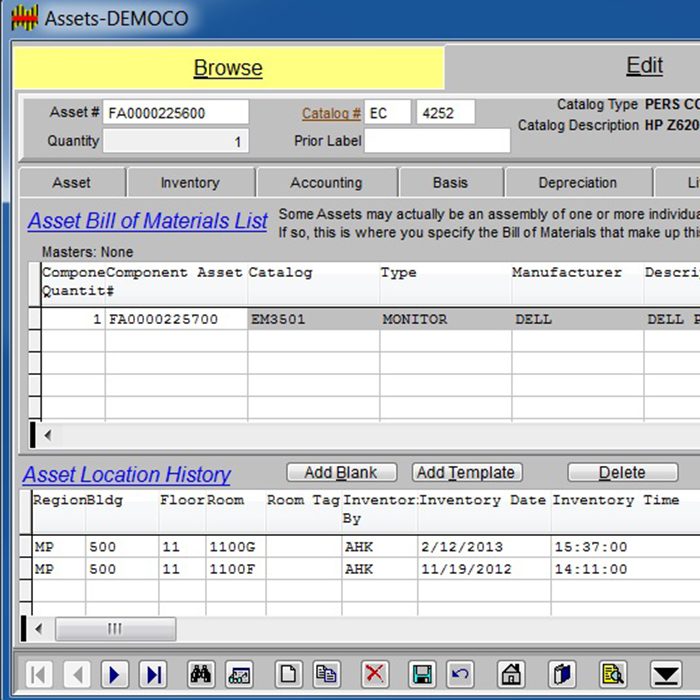Click the next record arrow button
This screenshot has height=700, width=700.
click(x=115, y=674)
